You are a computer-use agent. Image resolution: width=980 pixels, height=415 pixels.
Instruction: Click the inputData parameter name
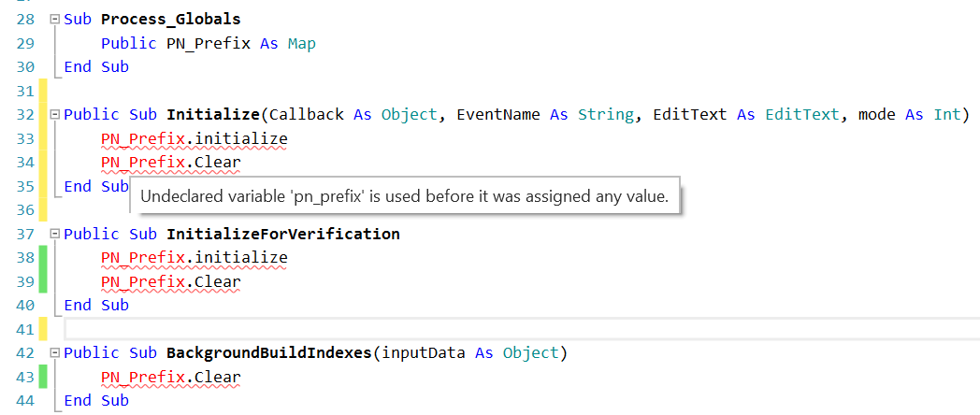423,353
